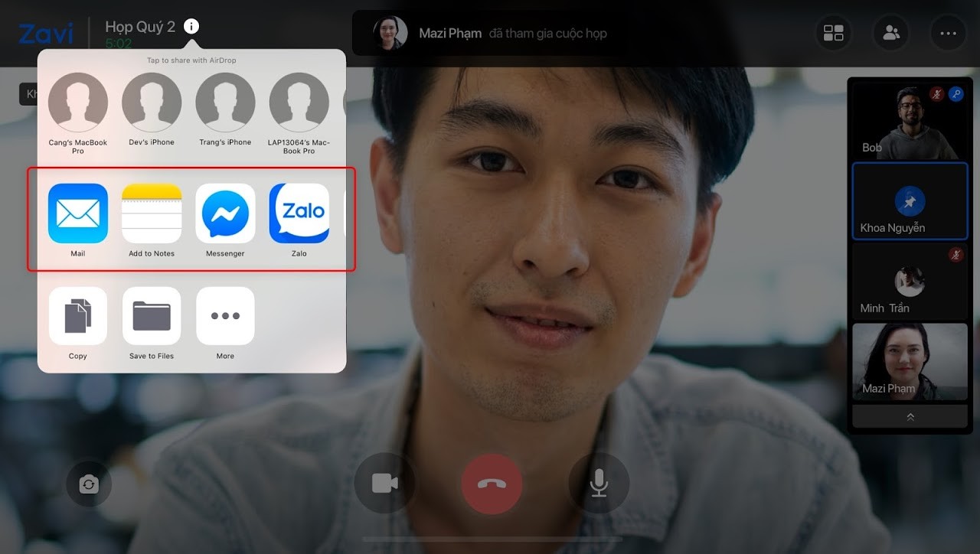Show meeting info next to Họp Quý 2

click(191, 27)
